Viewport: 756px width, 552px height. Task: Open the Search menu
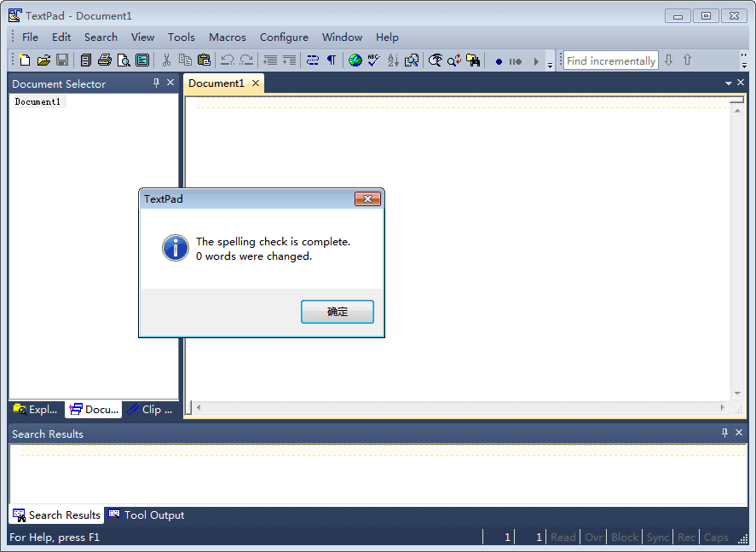point(101,37)
